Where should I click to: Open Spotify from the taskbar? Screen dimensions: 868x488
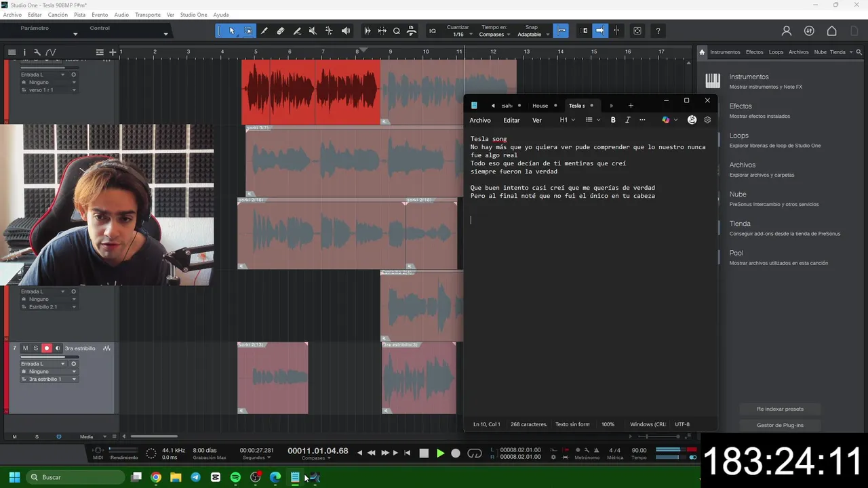click(x=235, y=477)
